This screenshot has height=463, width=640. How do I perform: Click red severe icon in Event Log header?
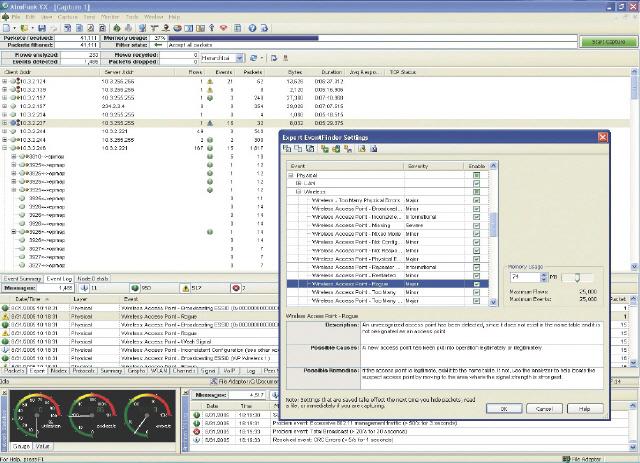coord(236,288)
